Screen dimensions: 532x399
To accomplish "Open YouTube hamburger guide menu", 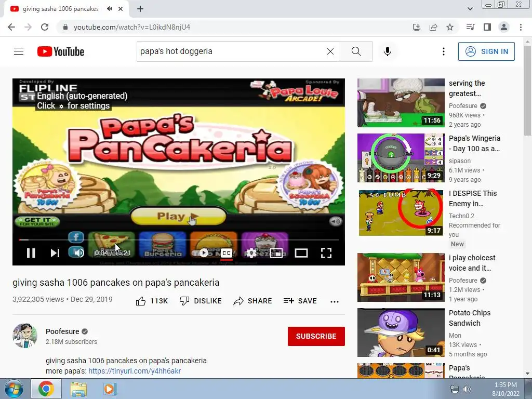I will click(x=19, y=51).
